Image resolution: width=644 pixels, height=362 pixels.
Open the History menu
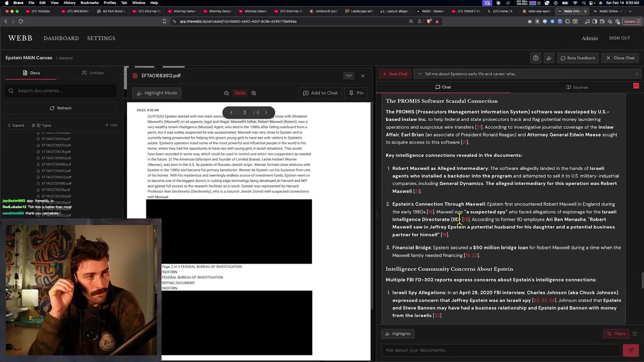[69, 3]
